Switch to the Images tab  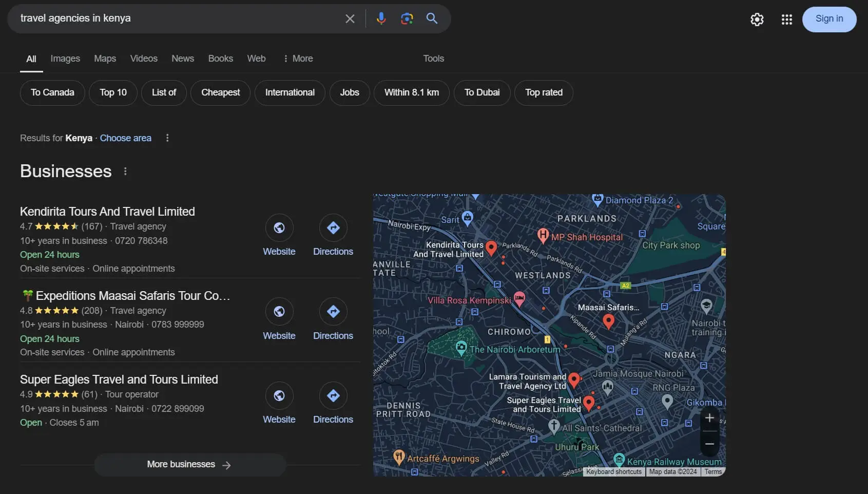tap(65, 59)
